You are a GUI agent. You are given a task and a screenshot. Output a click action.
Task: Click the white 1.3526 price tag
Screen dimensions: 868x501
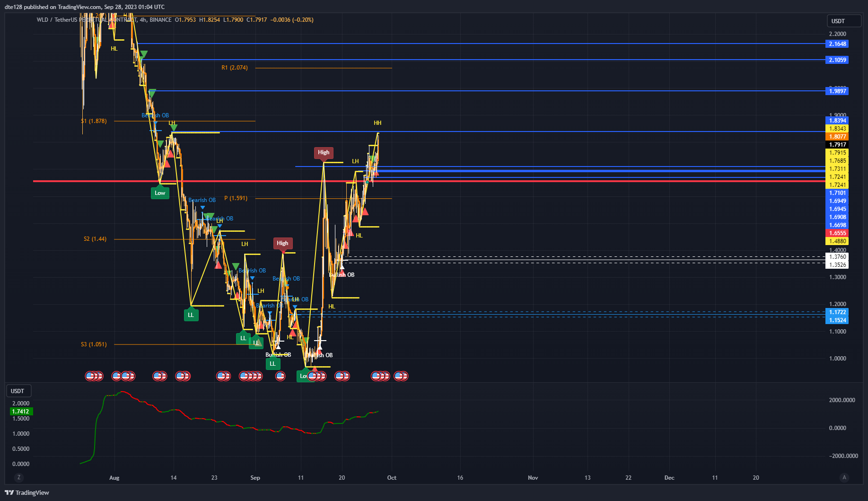point(837,265)
